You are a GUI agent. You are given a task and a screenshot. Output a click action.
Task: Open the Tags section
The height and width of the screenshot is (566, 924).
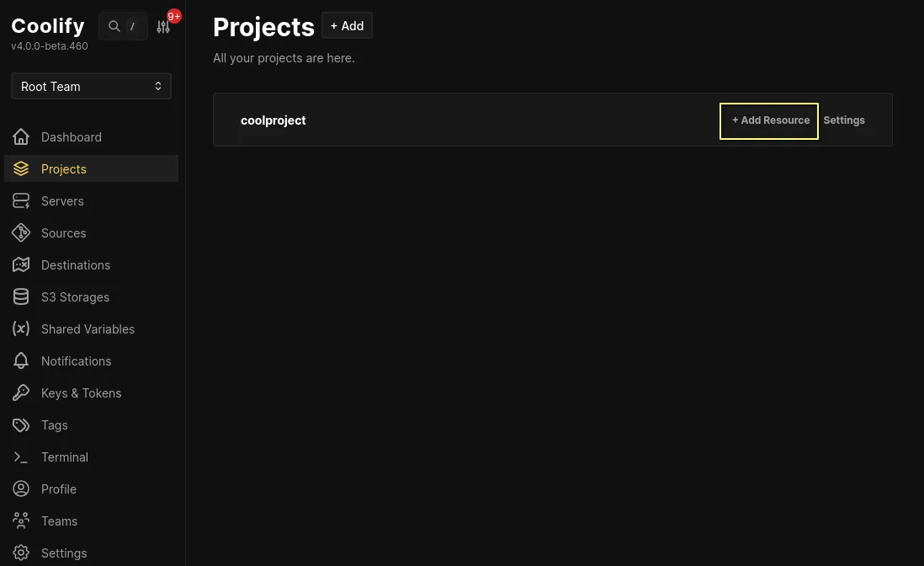[54, 424]
